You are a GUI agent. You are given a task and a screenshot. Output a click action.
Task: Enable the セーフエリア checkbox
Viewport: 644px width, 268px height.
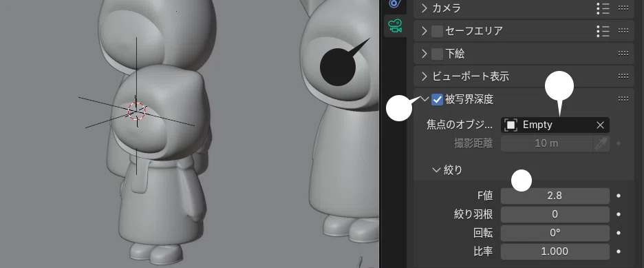tap(437, 31)
